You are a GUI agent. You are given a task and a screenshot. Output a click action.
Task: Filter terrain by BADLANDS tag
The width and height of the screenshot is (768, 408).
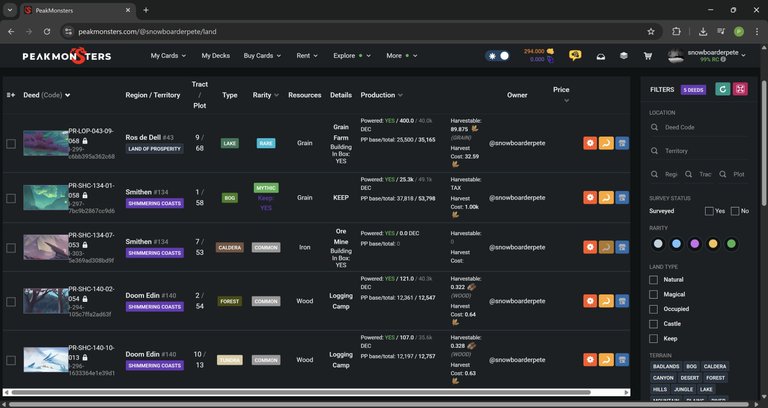tap(666, 366)
